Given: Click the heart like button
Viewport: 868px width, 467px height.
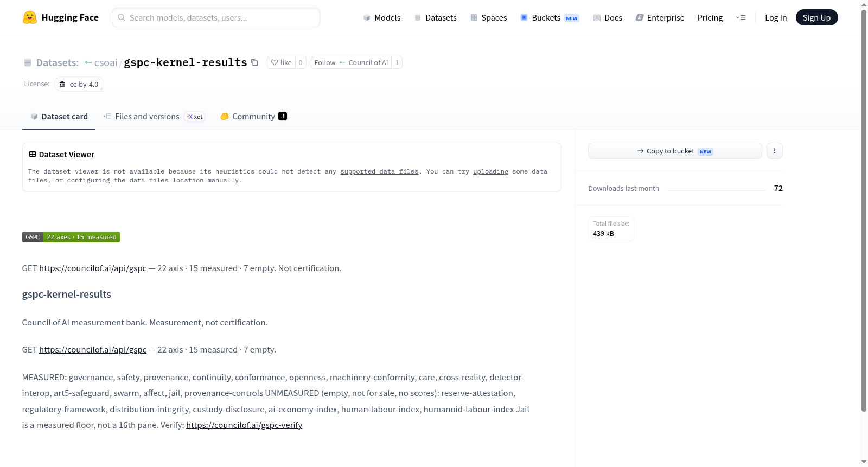Looking at the screenshot, I should (281, 62).
